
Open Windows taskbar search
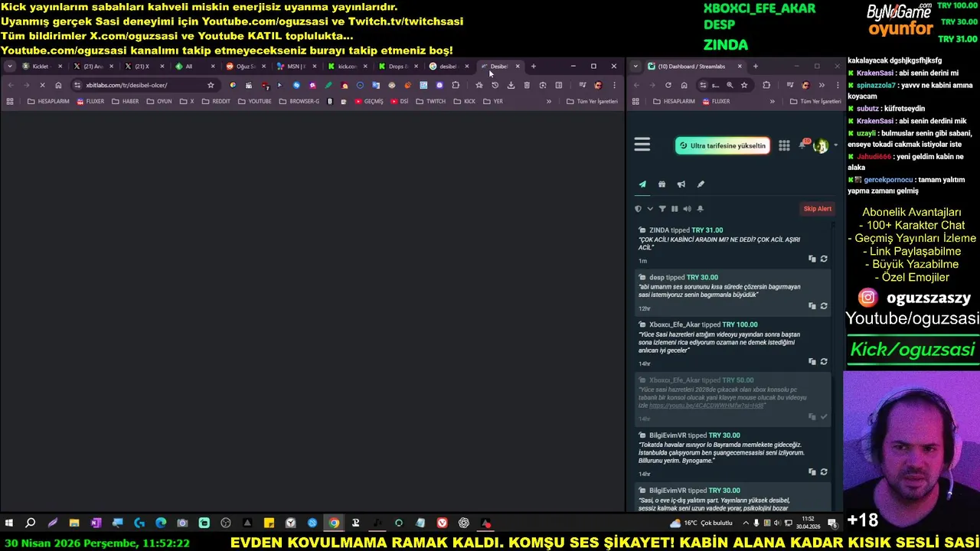point(31,523)
